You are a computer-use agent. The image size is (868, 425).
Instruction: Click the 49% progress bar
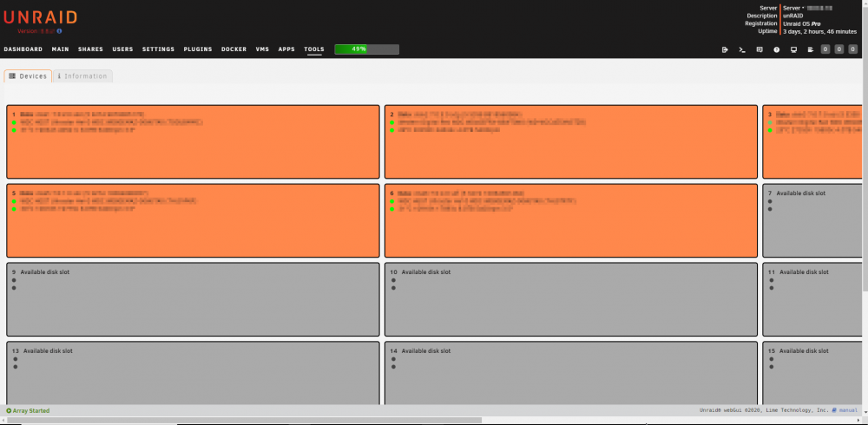(366, 49)
